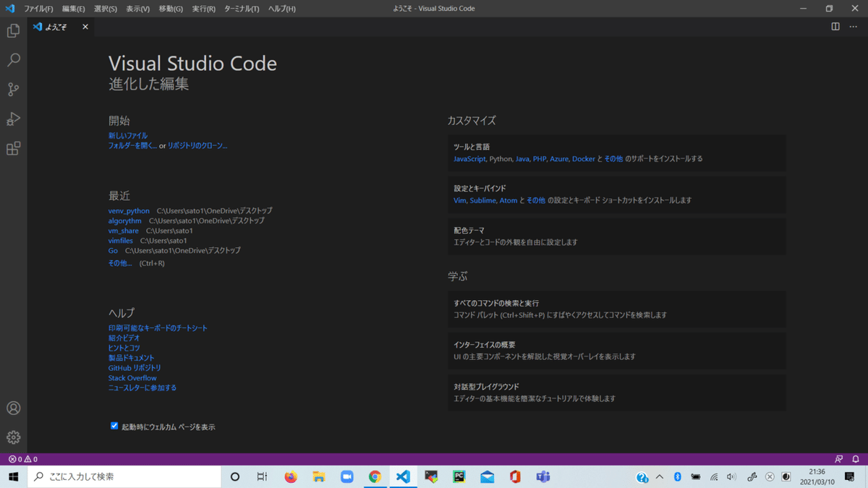Open the 対話型プレイグラウンド card
The width and height of the screenshot is (868, 488).
point(616,393)
